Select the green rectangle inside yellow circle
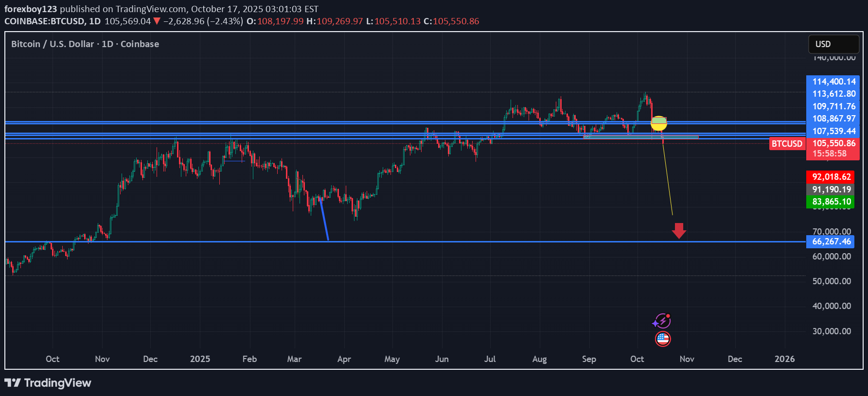The width and height of the screenshot is (868, 396). (659, 120)
